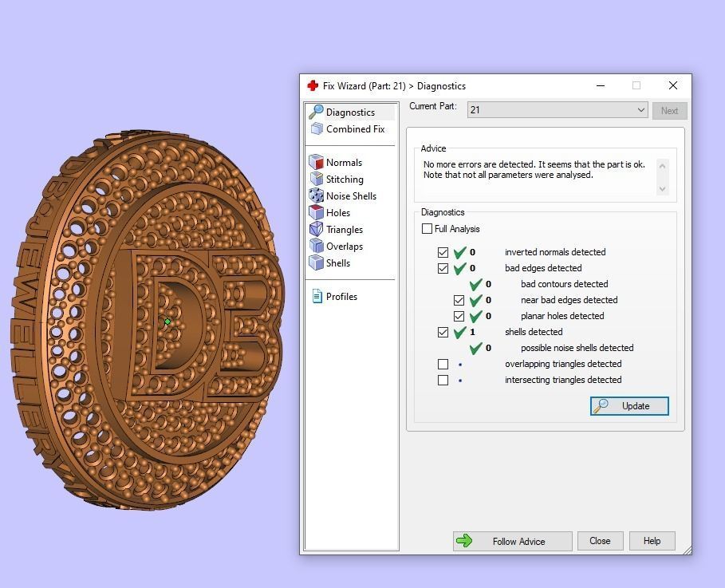Click the Advice box scroll up arrow
The image size is (725, 588).
tap(662, 166)
